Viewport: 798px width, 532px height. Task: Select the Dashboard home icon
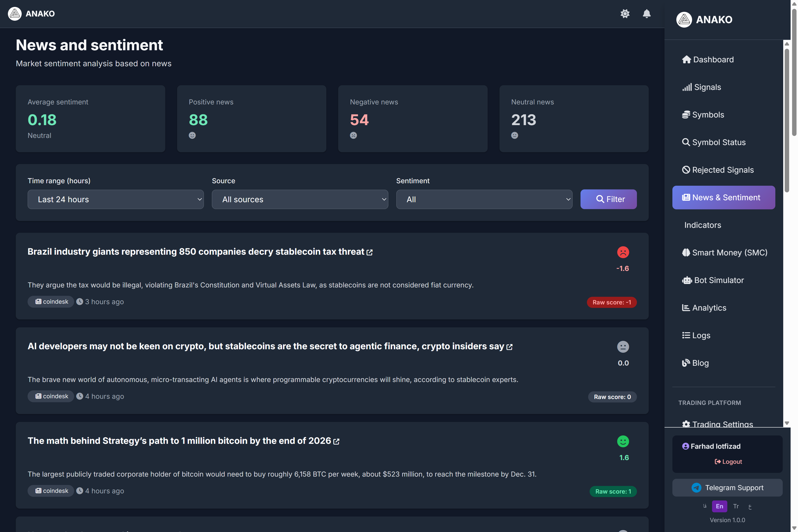tap(687, 59)
